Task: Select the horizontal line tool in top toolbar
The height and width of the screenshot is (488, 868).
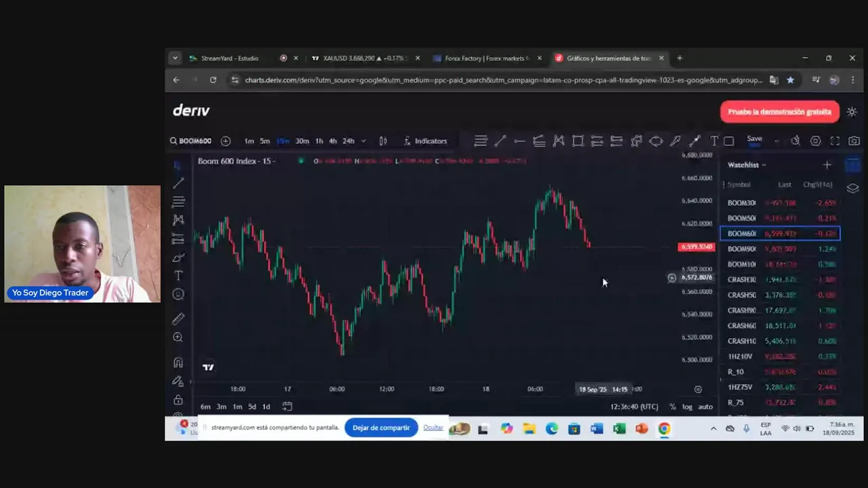Action: [x=519, y=141]
